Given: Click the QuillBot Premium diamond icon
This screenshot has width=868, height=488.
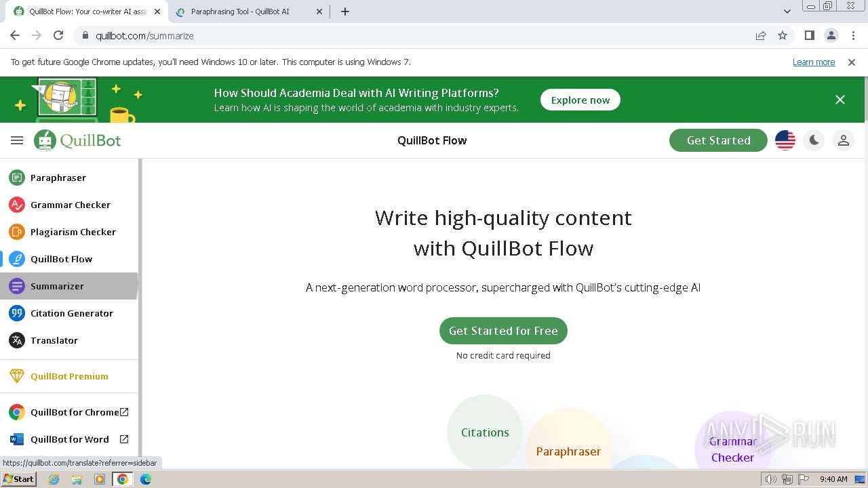Looking at the screenshot, I should [17, 376].
